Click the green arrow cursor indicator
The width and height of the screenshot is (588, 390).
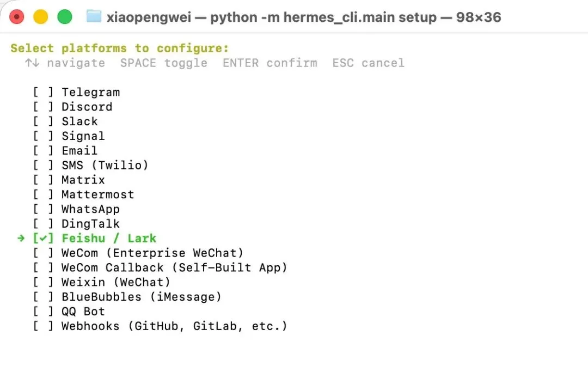(21, 239)
